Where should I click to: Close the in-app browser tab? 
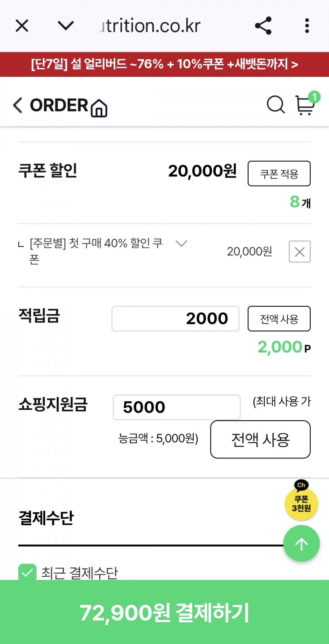point(22,26)
